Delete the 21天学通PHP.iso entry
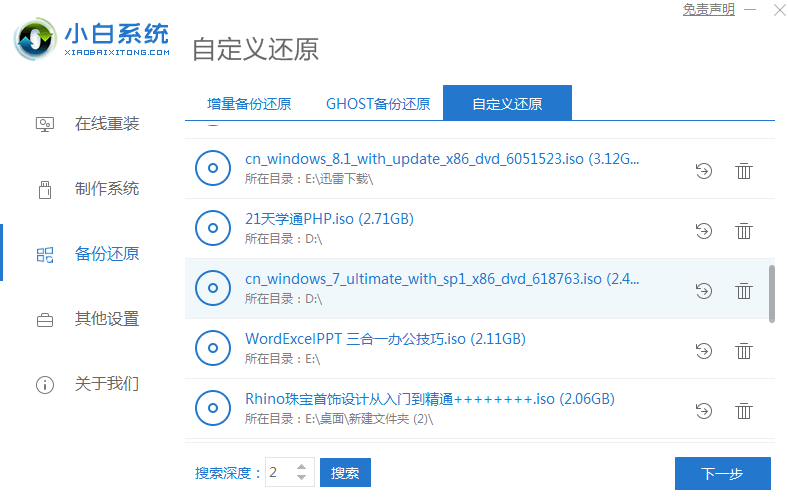This screenshot has width=788, height=498. tap(743, 231)
